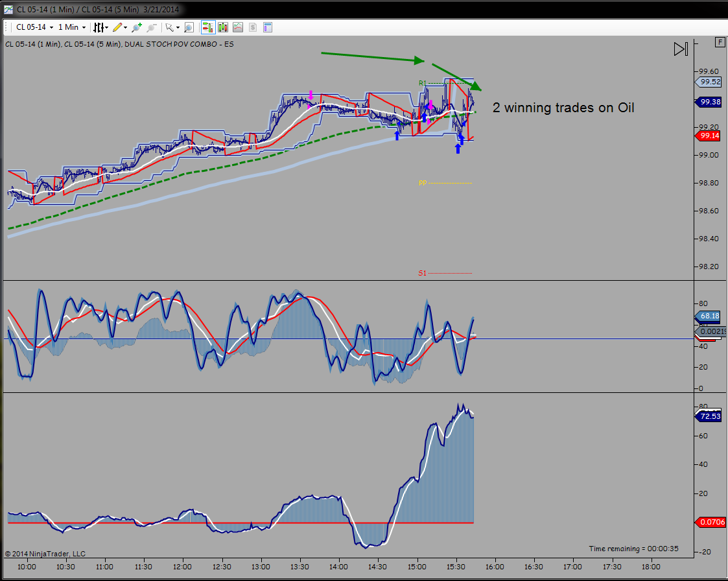Click the 15:30 time axis label

456,567
